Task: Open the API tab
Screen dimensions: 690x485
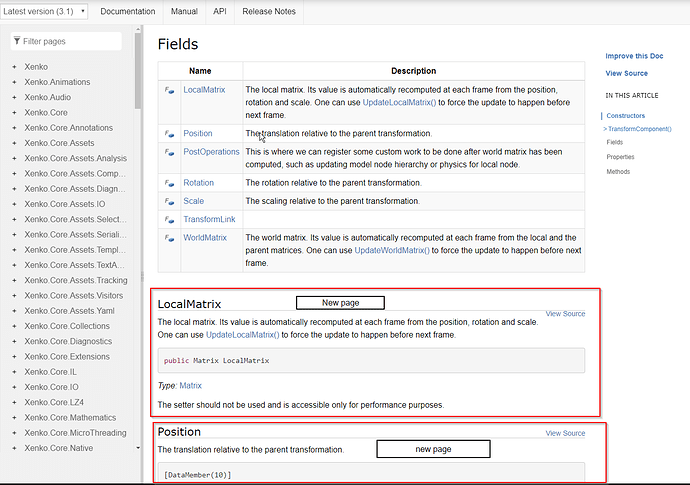Action: click(x=220, y=11)
